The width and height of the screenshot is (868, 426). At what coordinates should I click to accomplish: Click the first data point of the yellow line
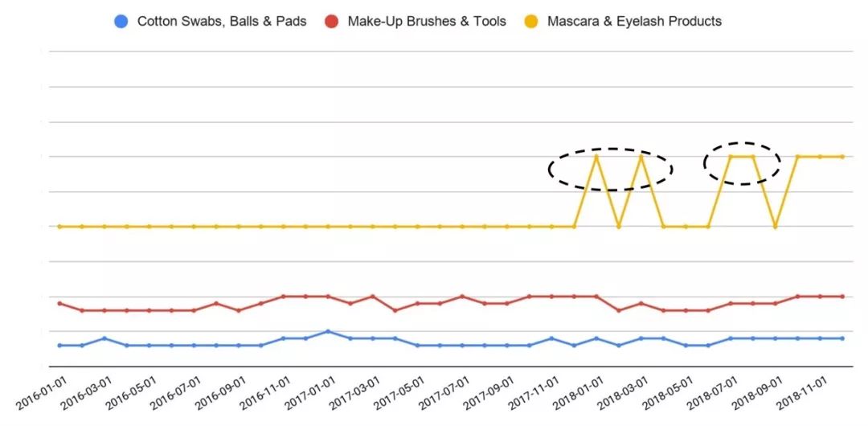tap(59, 227)
